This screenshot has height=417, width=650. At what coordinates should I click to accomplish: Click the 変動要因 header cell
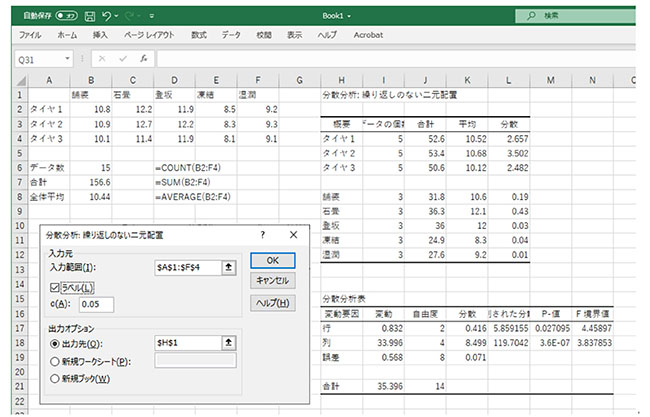(342, 314)
